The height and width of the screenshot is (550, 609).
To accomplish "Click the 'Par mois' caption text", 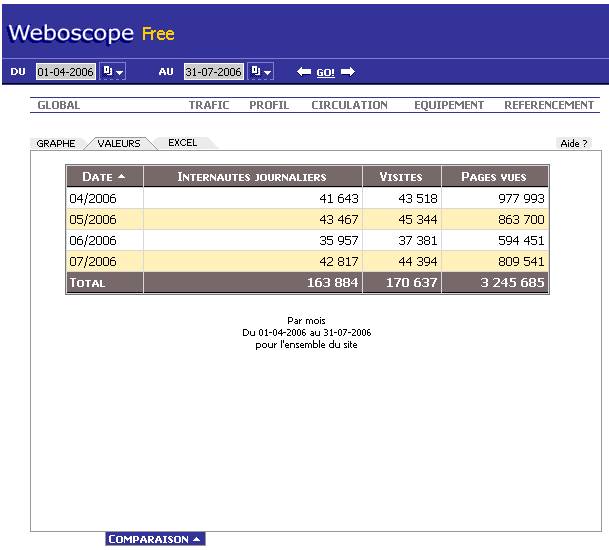I will 306,320.
